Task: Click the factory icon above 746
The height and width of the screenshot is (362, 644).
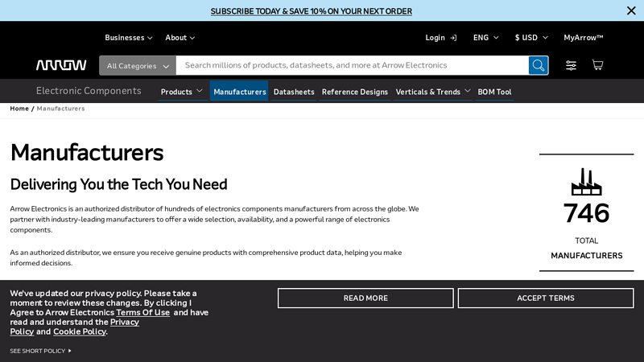Action: 586,182
